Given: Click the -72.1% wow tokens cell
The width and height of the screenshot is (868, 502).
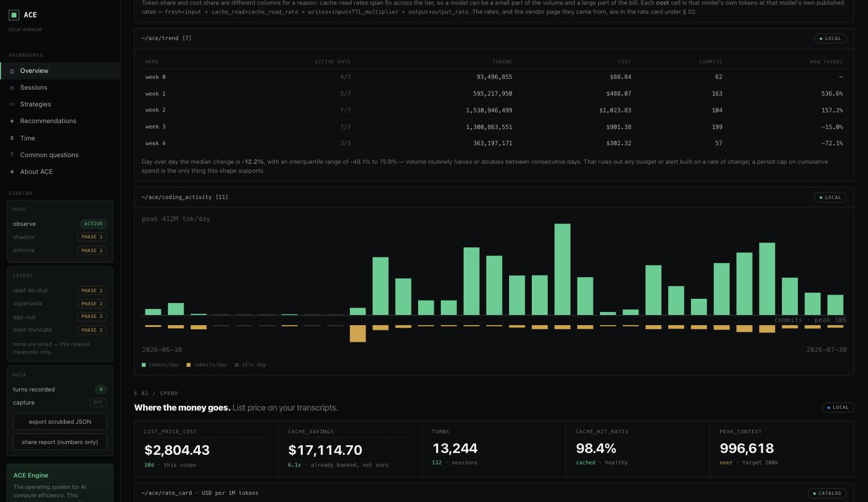Looking at the screenshot, I should pos(832,143).
